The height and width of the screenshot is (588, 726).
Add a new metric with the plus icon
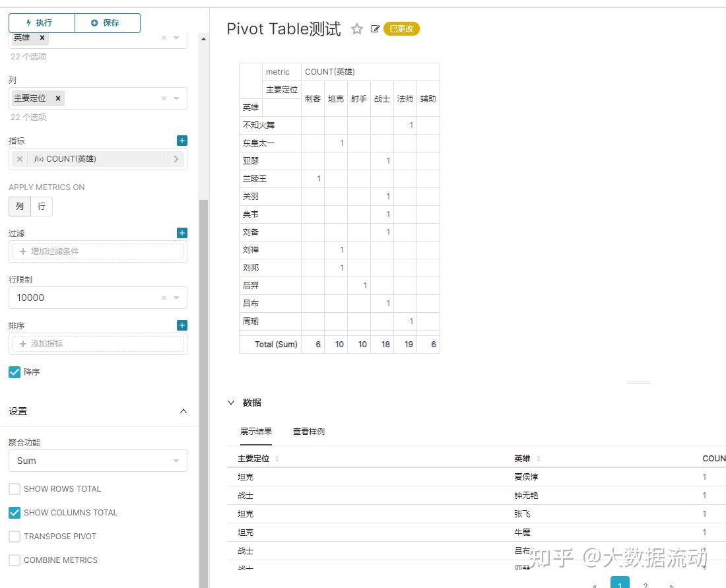(181, 140)
